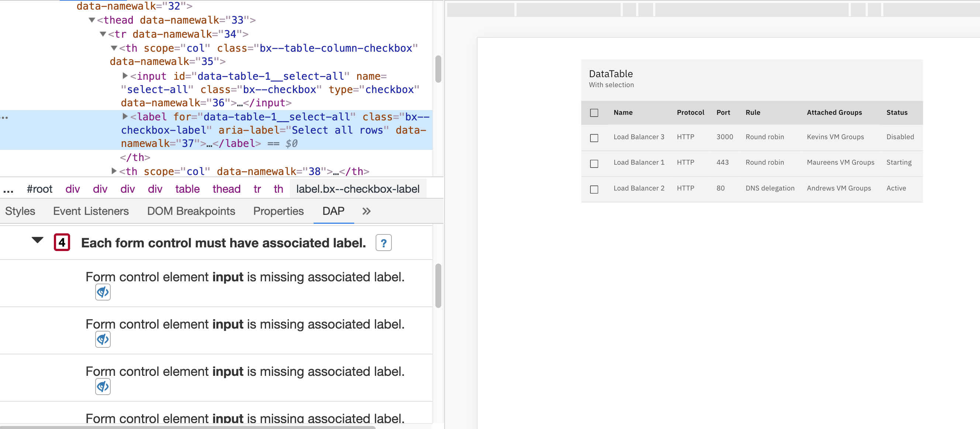
Task: Switch to the Styles tab
Action: 20,211
